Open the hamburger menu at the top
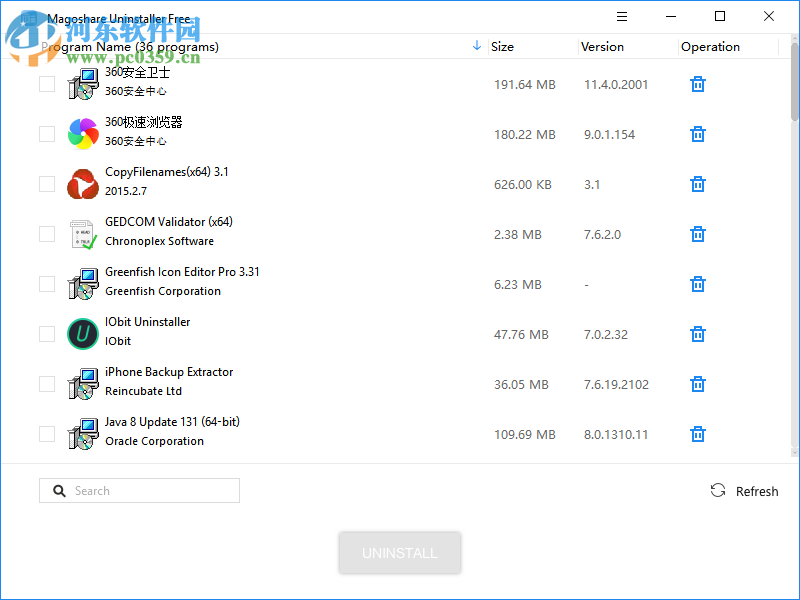 click(x=621, y=16)
